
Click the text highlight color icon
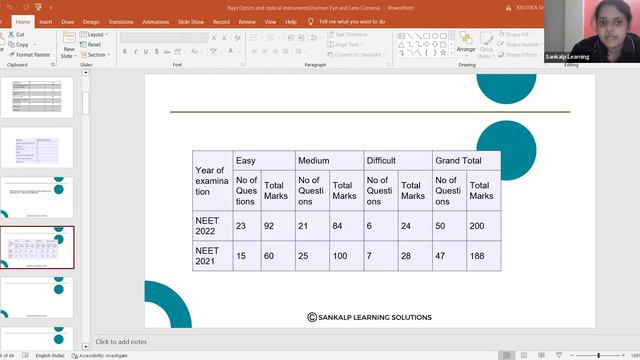213,51
